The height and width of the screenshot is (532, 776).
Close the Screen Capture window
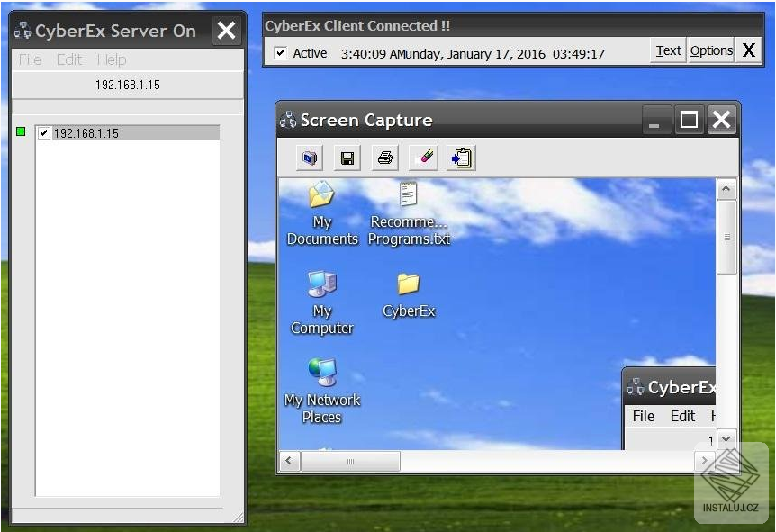tap(722, 119)
